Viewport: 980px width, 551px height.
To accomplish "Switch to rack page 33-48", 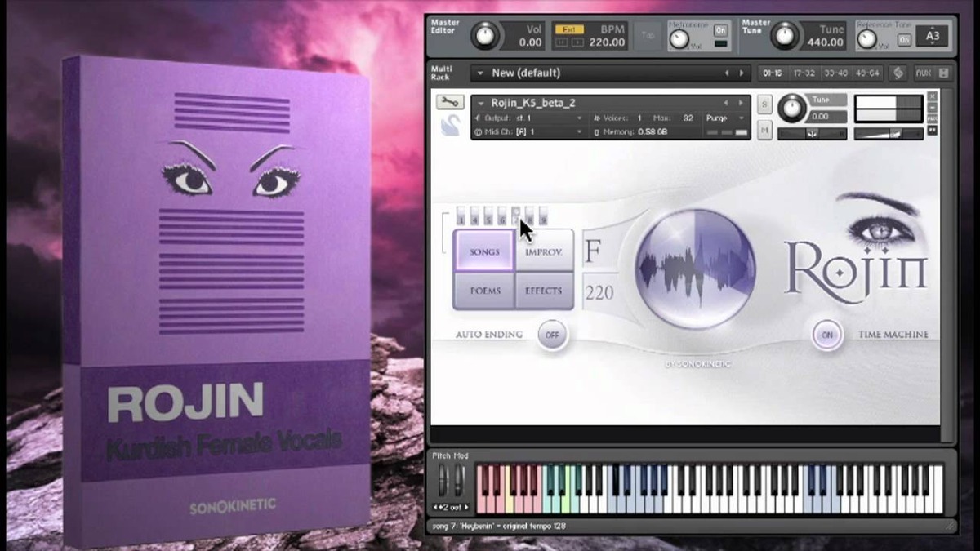I will (835, 73).
